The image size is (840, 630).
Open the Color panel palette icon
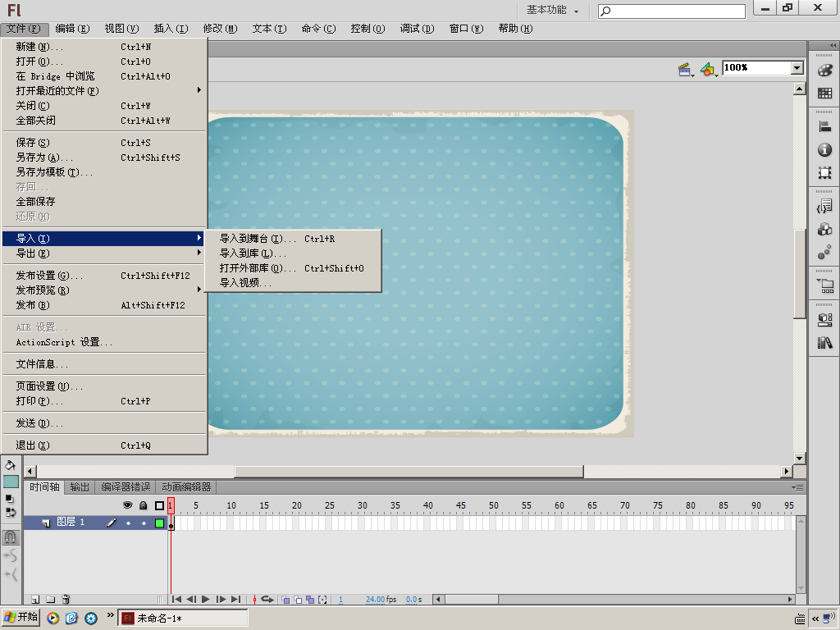coord(825,71)
